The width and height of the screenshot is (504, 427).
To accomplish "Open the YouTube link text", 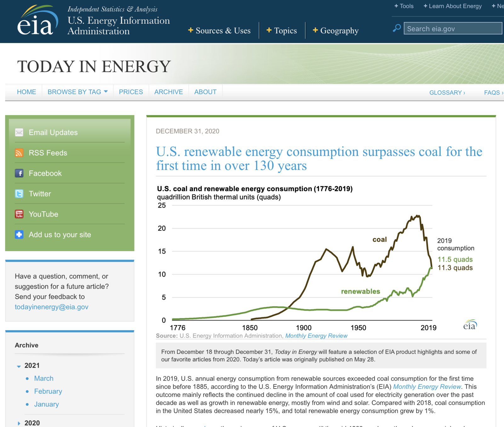I will [43, 214].
